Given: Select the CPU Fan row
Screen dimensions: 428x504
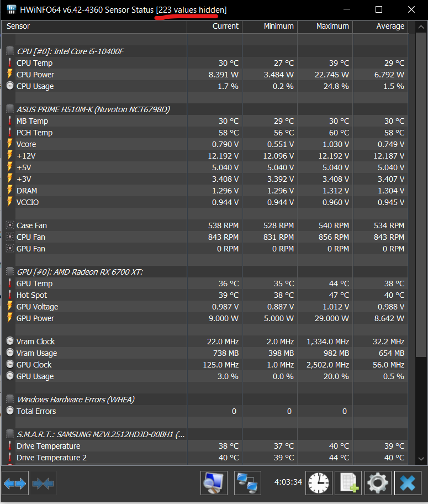Looking at the screenshot, I should coord(205,237).
